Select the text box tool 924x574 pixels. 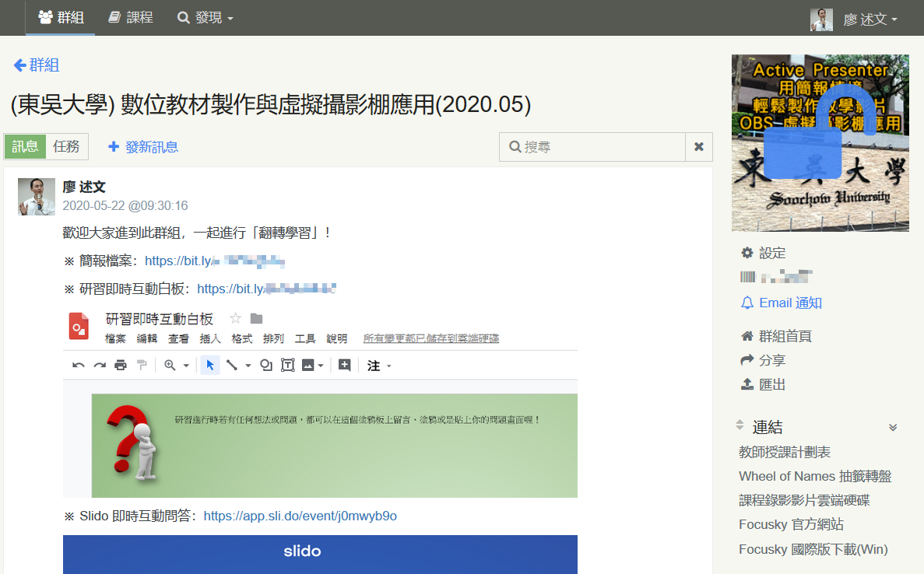coord(287,366)
